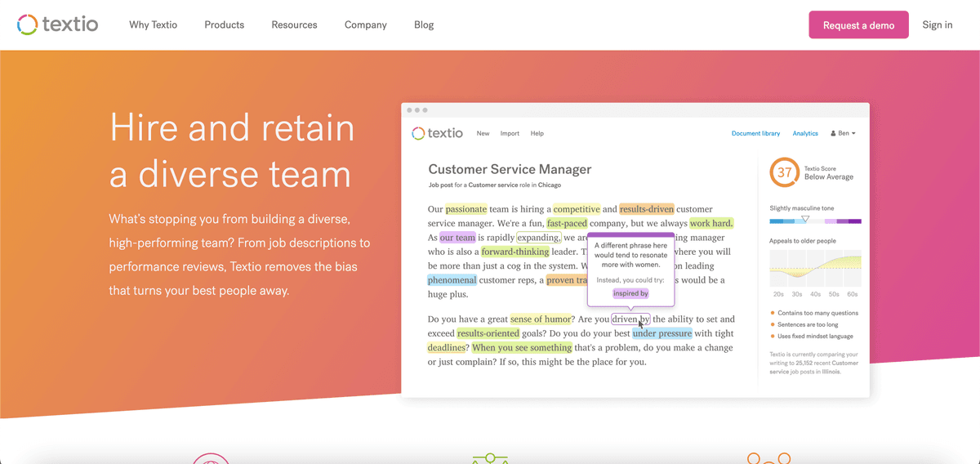
Task: Select Help in the mockup toolbar
Action: coord(537,133)
